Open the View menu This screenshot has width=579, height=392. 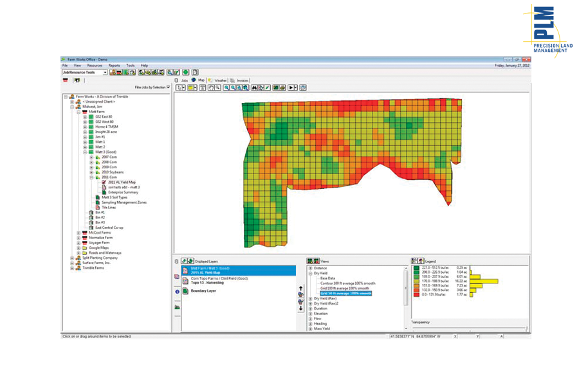(x=77, y=66)
